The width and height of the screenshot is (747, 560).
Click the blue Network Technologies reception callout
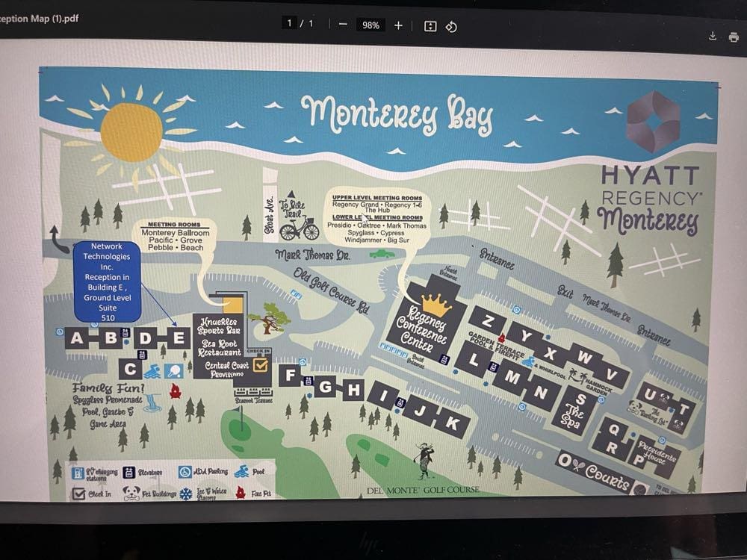coord(106,281)
